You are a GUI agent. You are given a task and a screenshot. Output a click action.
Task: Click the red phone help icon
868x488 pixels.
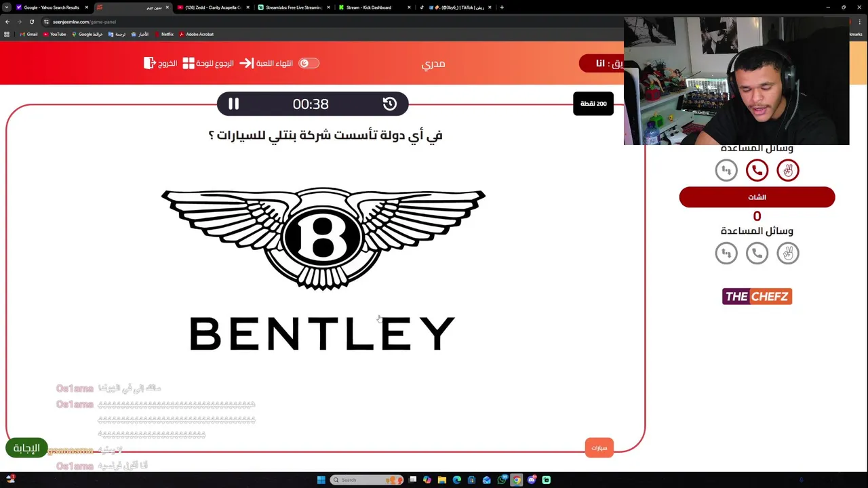(x=757, y=170)
